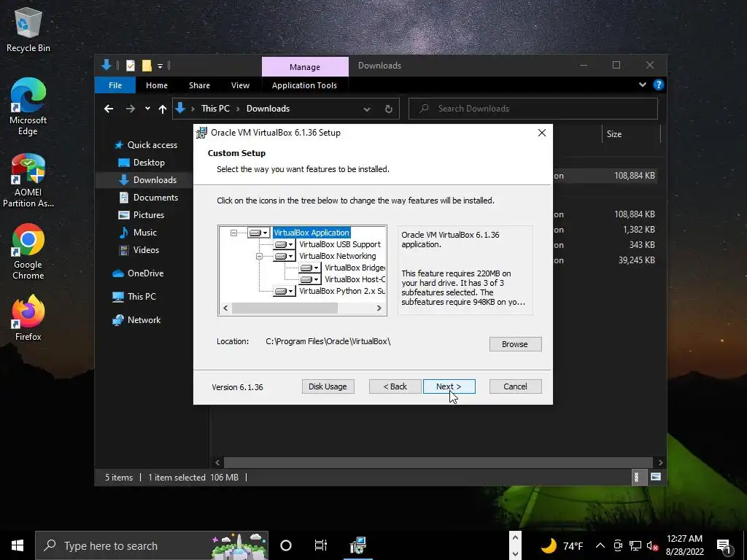
Task: Click Explorer forward navigation arrow
Action: (x=130, y=109)
